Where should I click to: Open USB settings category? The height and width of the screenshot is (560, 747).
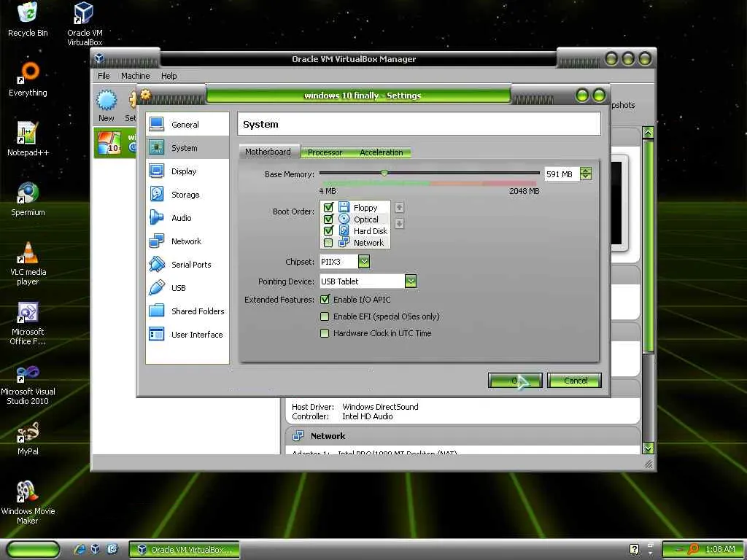pyautogui.click(x=187, y=287)
